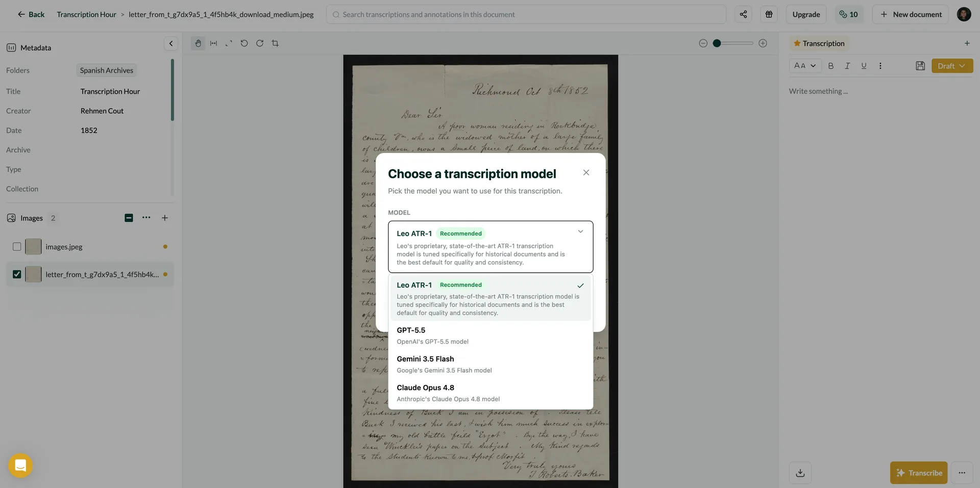Click the share document icon
Screen dimensions: 980x488
coord(743,14)
